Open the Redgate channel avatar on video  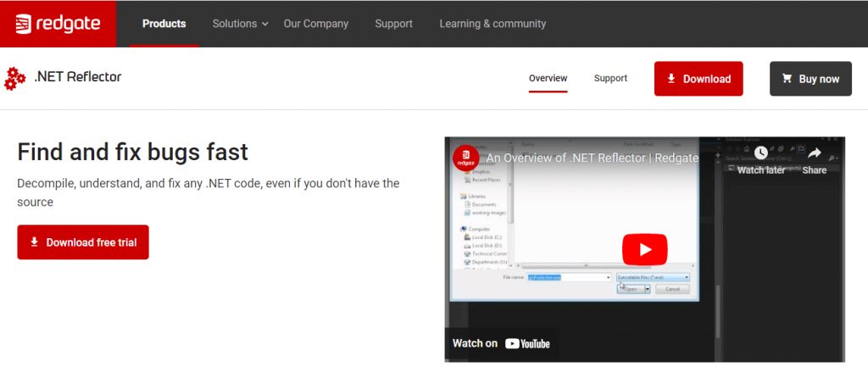467,158
